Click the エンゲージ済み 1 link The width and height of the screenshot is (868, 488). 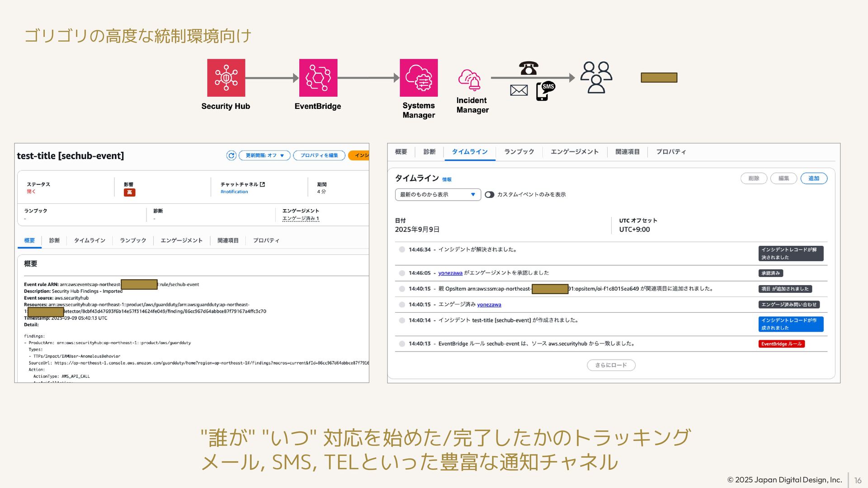click(x=301, y=219)
